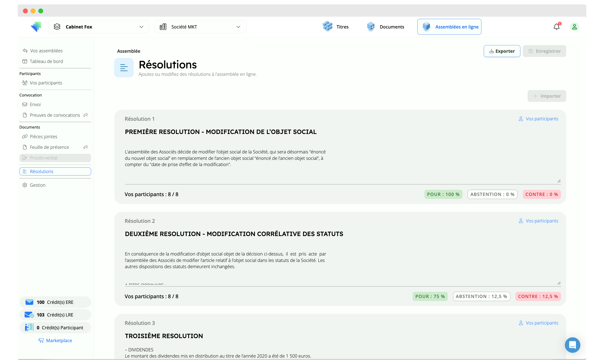Open Vos participants in sidebar
The image size is (604, 364).
pyautogui.click(x=42, y=83)
